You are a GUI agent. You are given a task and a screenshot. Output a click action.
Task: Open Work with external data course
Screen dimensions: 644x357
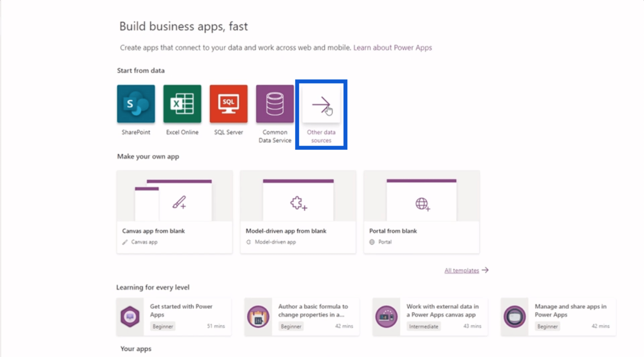click(442, 310)
